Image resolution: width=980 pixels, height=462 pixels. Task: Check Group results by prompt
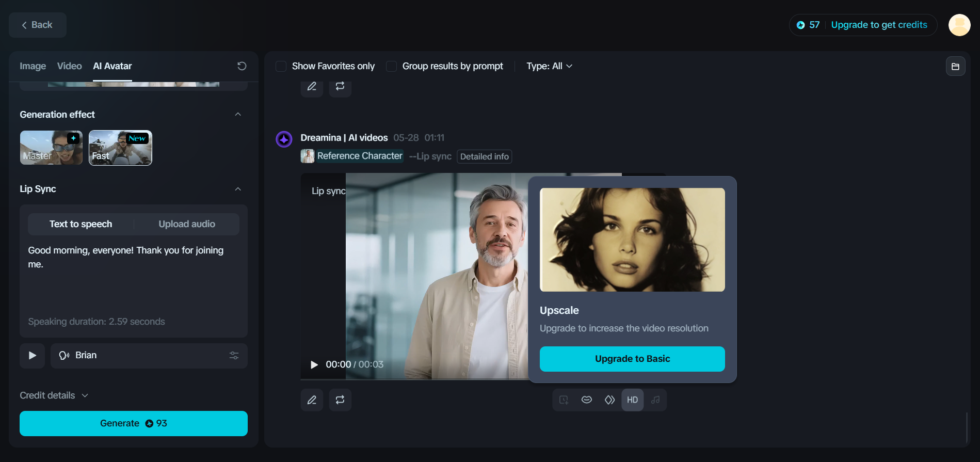(x=391, y=66)
